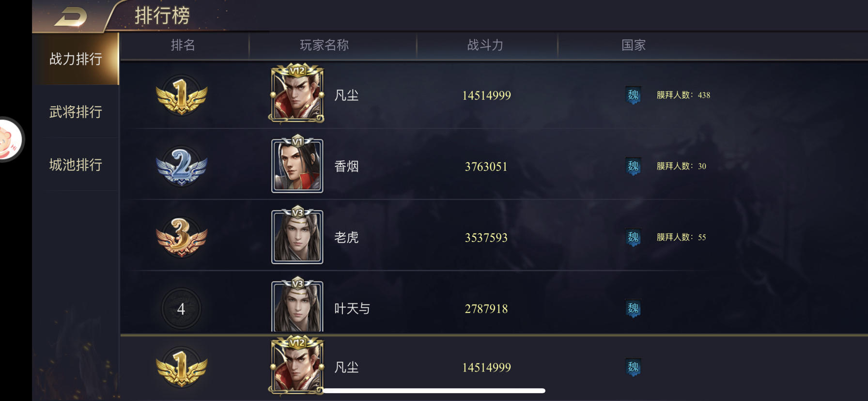868x401 pixels.
Task: Switch to the 城池排行 tab
Action: tap(76, 165)
